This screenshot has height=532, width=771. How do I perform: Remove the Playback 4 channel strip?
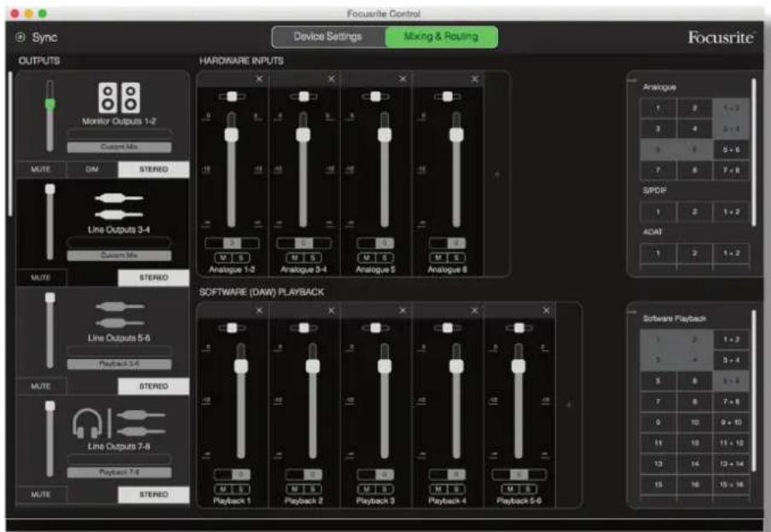474,310
